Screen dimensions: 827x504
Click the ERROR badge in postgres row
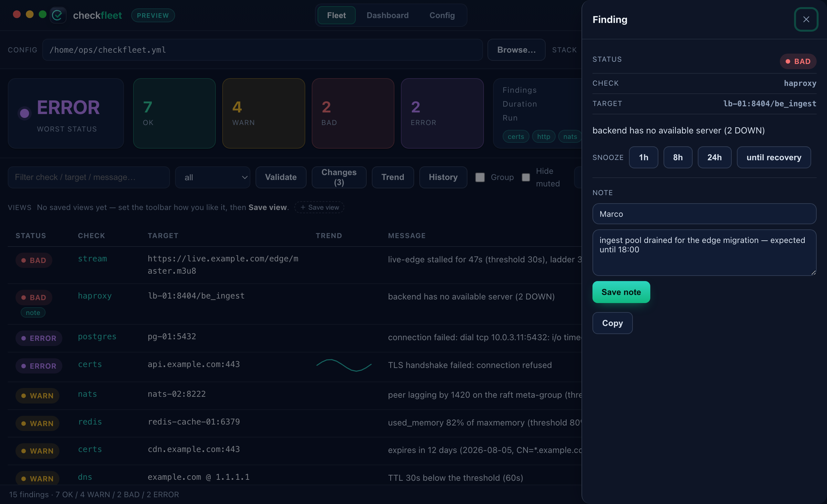point(38,338)
